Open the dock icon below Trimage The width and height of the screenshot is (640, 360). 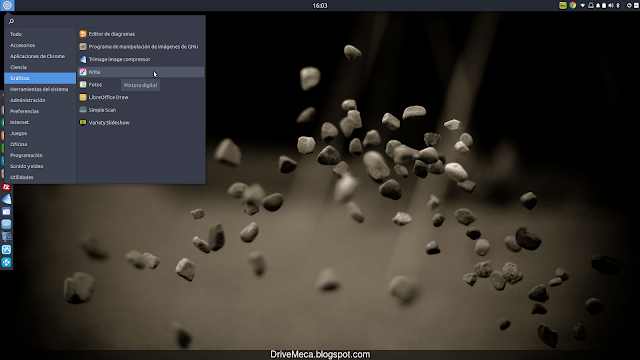6,212
